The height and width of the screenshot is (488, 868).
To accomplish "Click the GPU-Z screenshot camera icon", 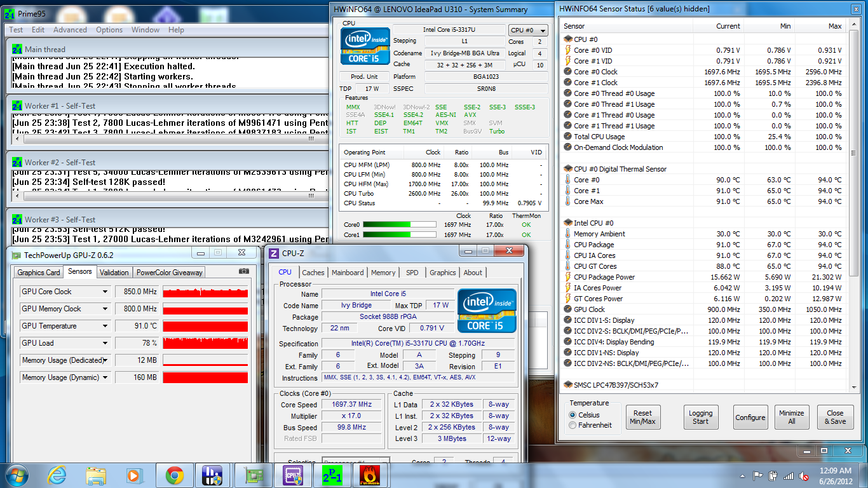I will click(243, 271).
